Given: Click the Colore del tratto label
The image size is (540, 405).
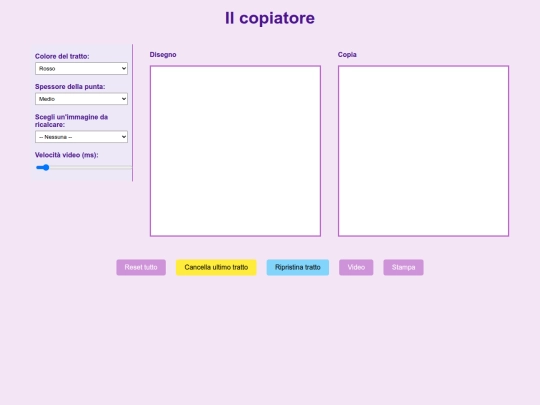Looking at the screenshot, I should coord(62,56).
